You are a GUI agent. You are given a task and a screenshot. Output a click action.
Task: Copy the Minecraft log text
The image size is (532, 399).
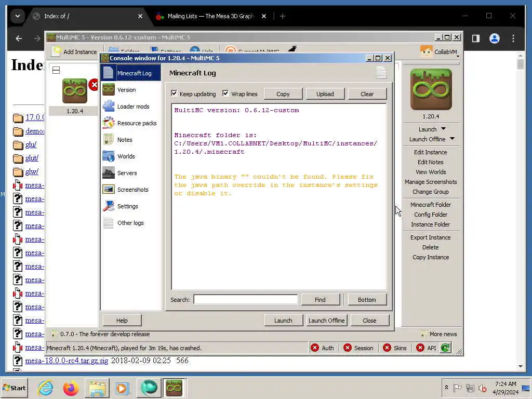(x=283, y=94)
